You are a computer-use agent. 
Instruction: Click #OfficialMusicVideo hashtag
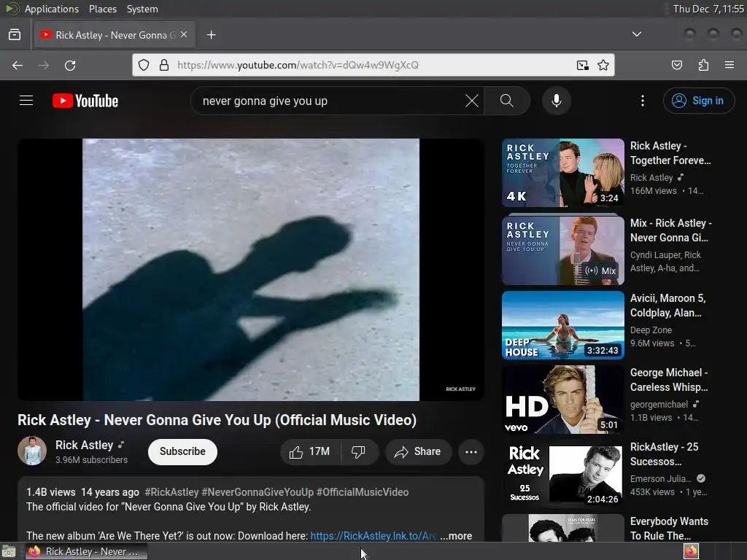[363, 492]
